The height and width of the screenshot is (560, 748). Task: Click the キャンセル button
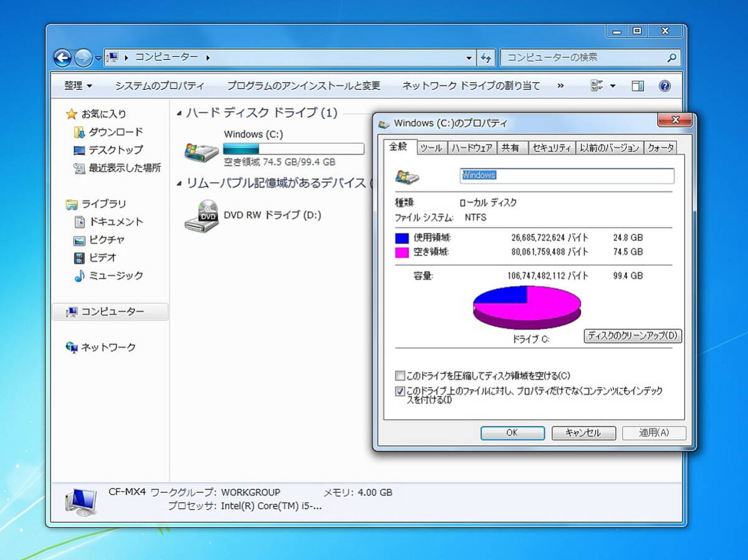583,433
